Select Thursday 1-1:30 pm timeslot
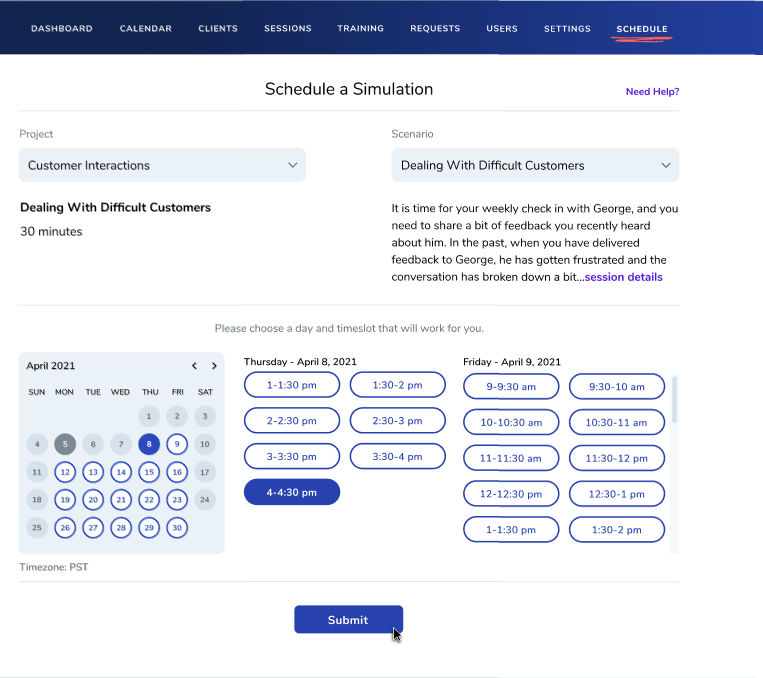Screen dimensions: 763x678 point(292,385)
